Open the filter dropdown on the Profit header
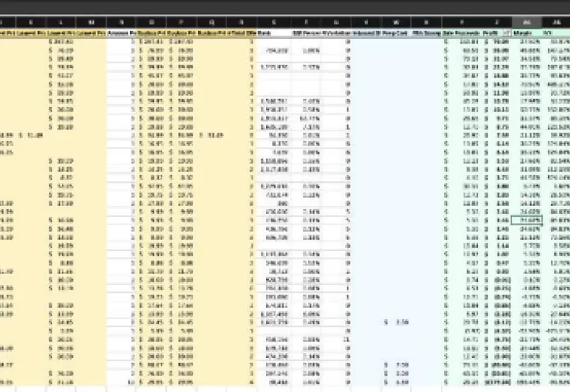 (507, 33)
